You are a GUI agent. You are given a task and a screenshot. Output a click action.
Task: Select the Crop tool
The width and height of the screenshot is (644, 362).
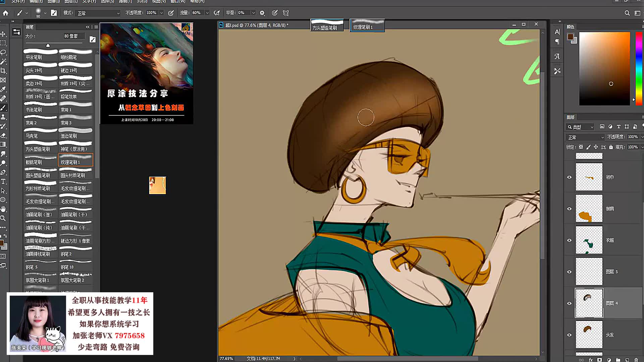(x=3, y=71)
